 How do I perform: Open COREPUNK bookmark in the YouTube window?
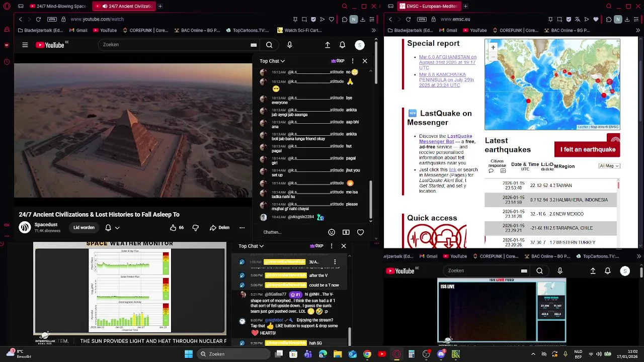pos(145,30)
